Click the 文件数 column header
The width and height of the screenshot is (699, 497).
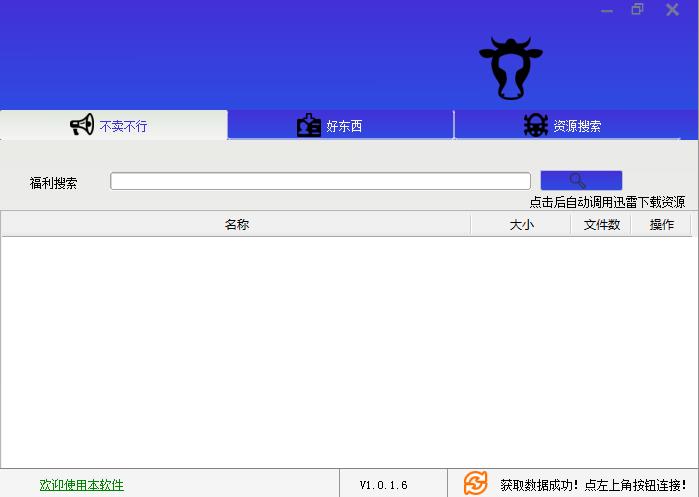pos(601,225)
